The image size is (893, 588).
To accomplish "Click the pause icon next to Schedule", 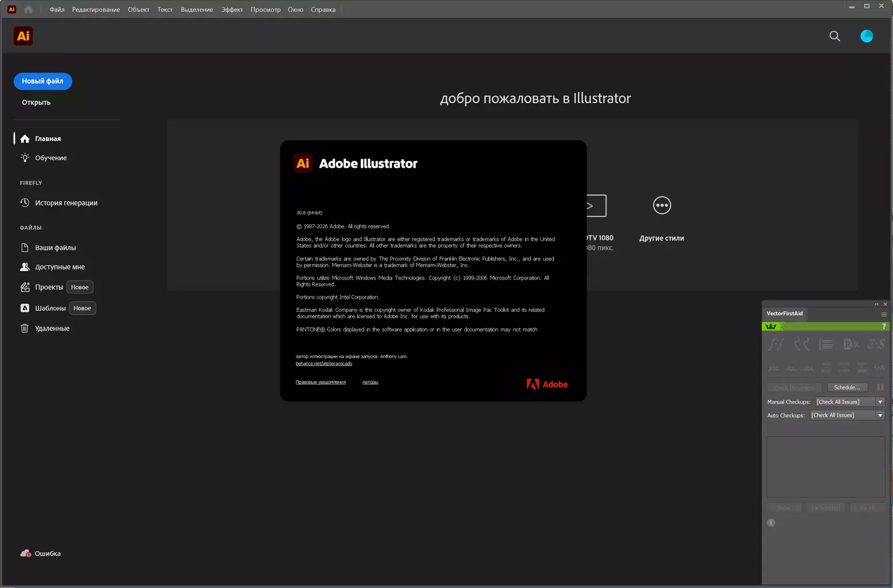I will coord(880,387).
